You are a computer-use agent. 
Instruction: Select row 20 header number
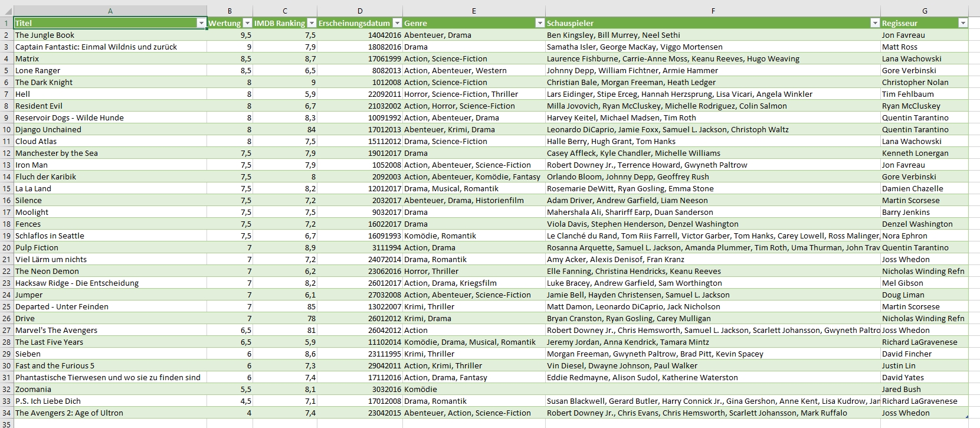pos(6,247)
